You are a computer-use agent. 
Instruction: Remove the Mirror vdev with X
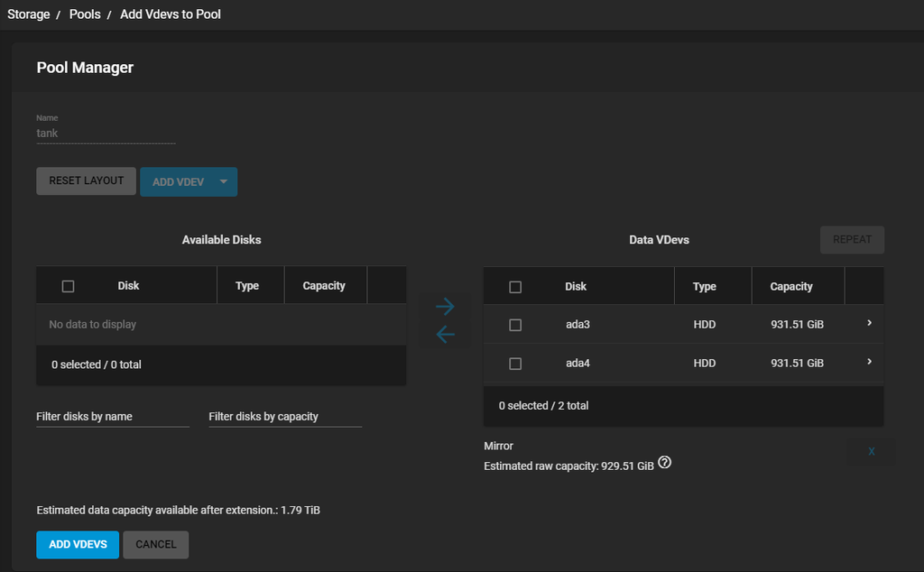(871, 451)
